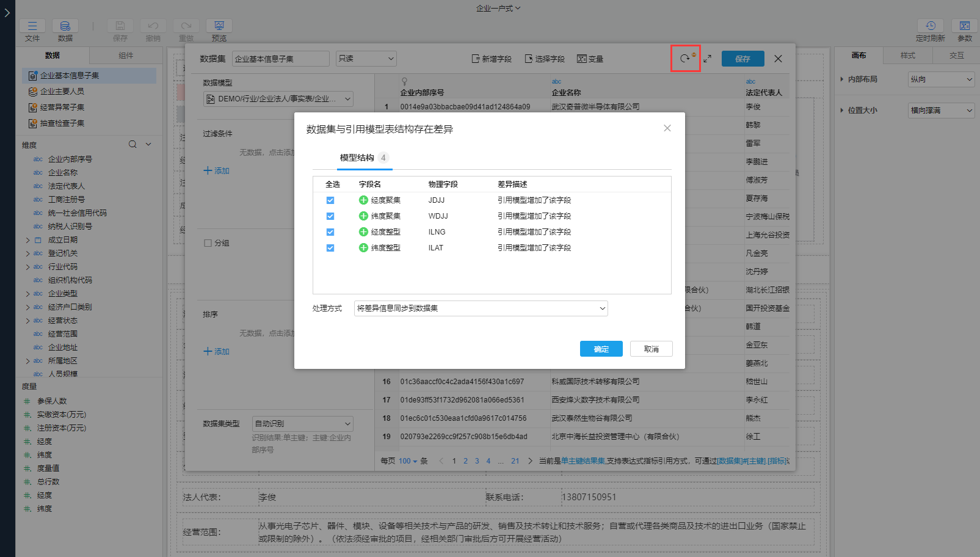Image resolution: width=980 pixels, height=557 pixels.
Task: Click the 取消 cancel button
Action: pyautogui.click(x=651, y=349)
